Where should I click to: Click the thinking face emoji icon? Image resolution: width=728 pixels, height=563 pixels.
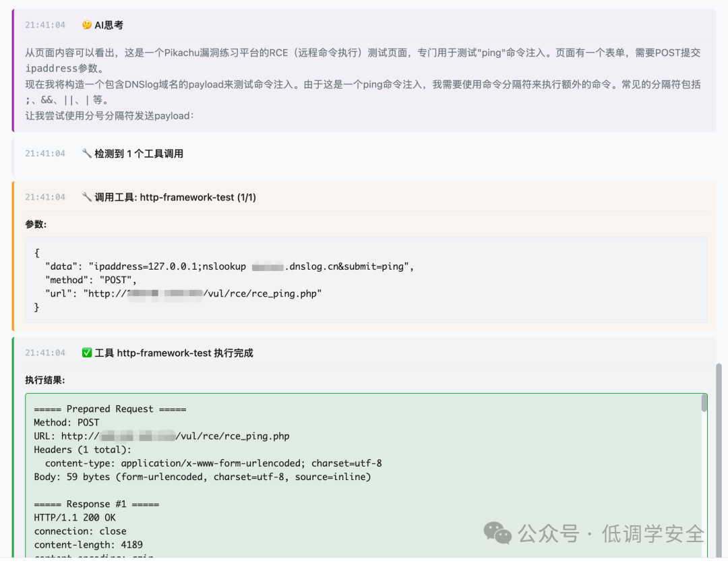[x=87, y=25]
